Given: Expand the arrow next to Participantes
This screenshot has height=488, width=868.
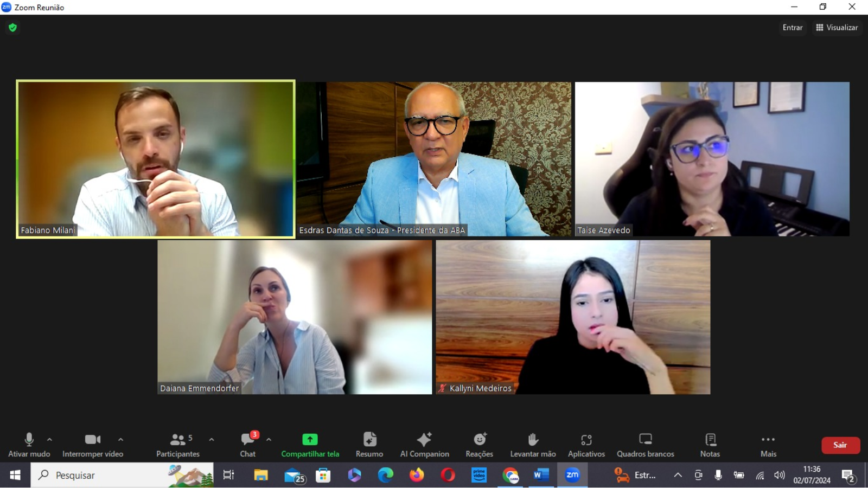Looking at the screenshot, I should point(212,440).
